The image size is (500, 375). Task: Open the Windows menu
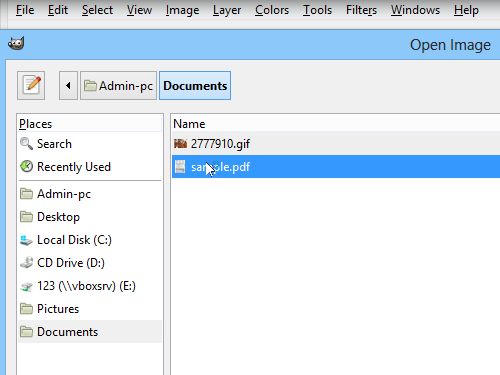[x=415, y=10]
